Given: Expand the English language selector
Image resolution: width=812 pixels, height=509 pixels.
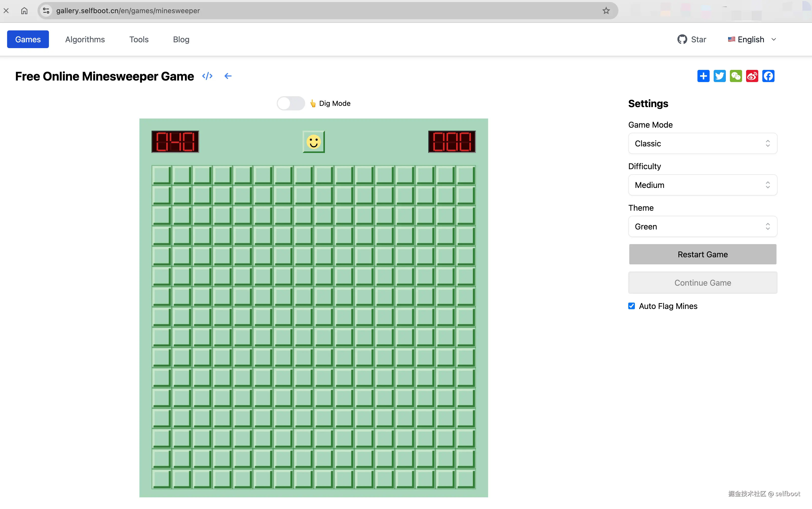Looking at the screenshot, I should [x=752, y=40].
